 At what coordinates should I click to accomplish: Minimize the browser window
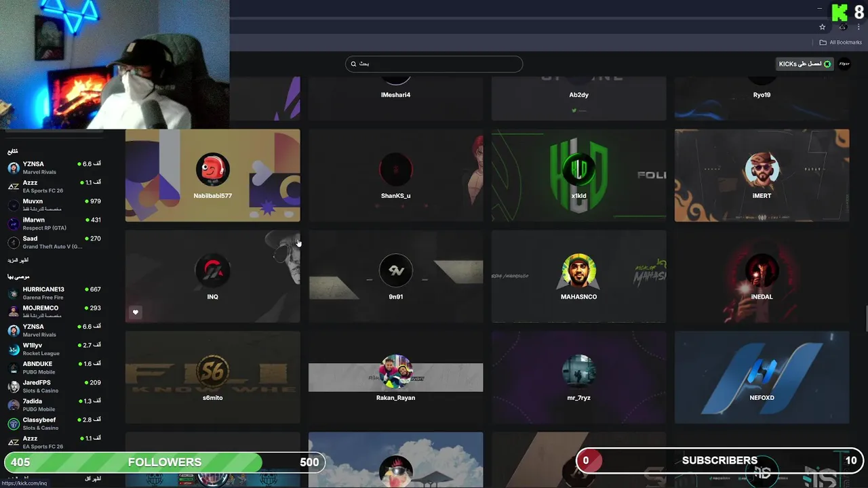coord(819,8)
